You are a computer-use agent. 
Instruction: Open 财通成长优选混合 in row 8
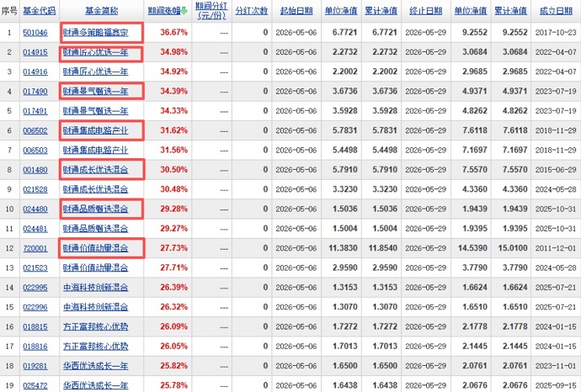pos(96,170)
